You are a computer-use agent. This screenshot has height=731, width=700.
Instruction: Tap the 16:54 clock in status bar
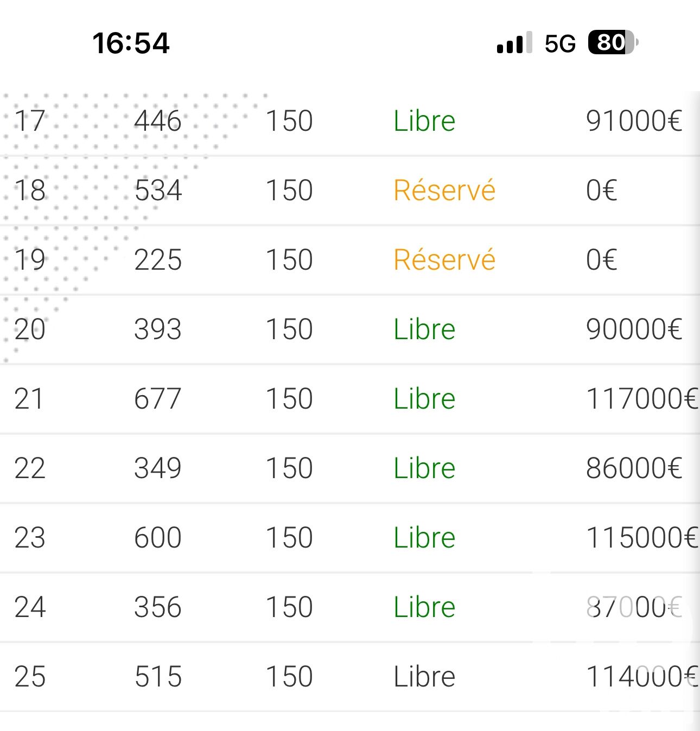[x=131, y=43]
